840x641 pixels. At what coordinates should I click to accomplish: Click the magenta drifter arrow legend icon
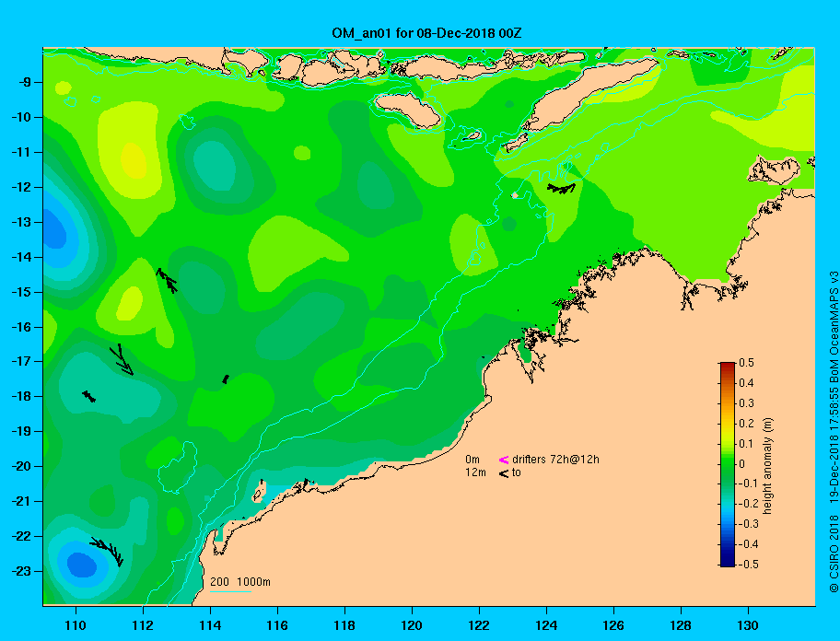(x=504, y=460)
